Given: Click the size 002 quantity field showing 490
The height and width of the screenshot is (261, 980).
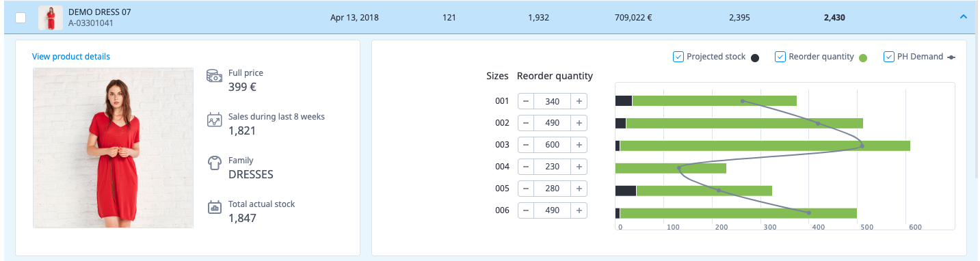Looking at the screenshot, I should pyautogui.click(x=553, y=123).
